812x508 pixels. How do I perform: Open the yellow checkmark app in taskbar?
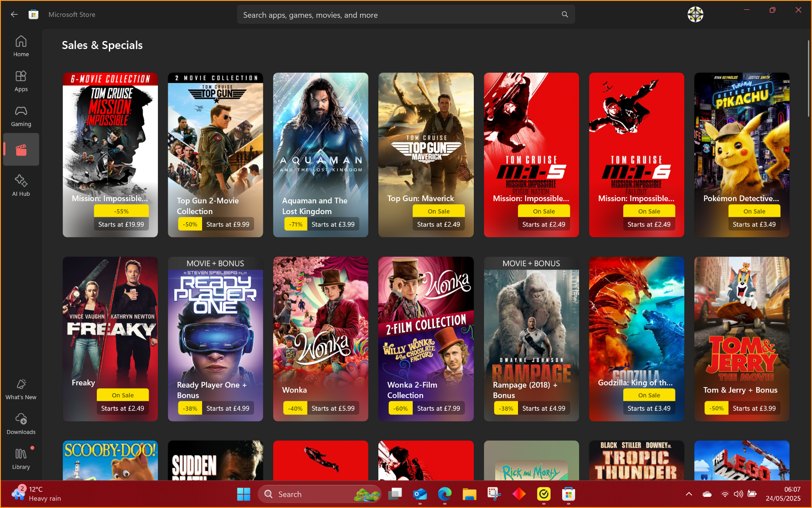(x=543, y=494)
